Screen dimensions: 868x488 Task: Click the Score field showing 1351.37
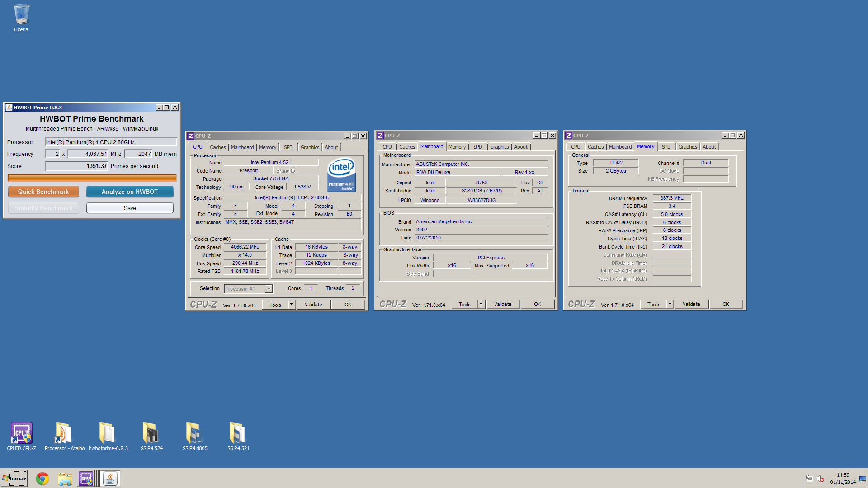point(77,166)
